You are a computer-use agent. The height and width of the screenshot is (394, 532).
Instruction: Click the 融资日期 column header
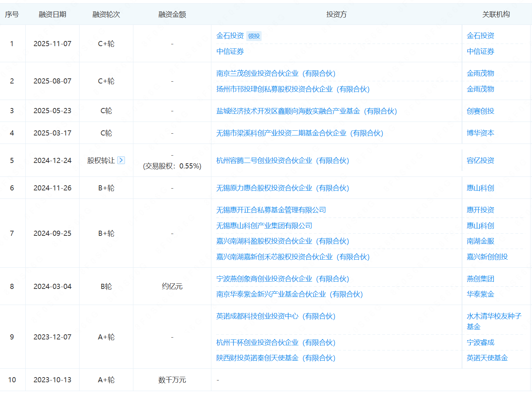(52, 14)
